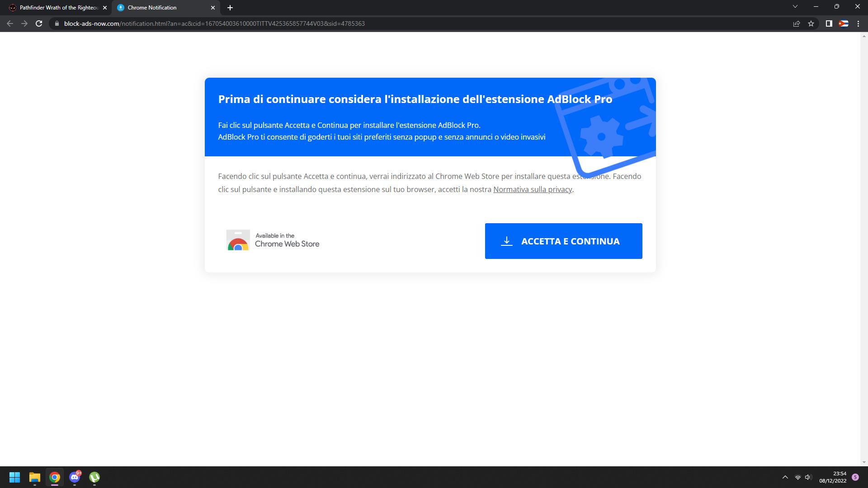
Task: Close the Chrome Notification tab
Action: 213,8
